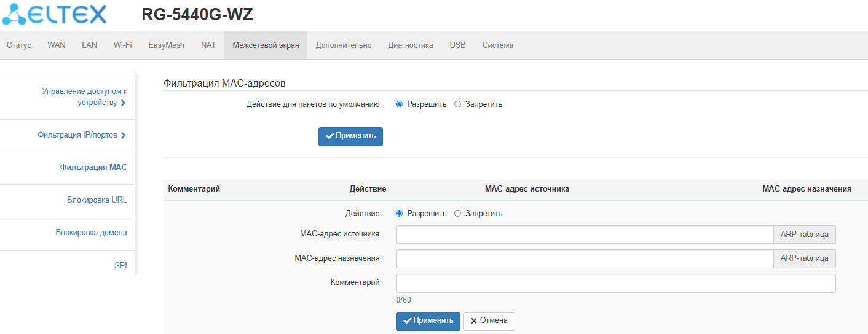This screenshot has width=868, height=334.
Task: Choose Разрешить for the rule action
Action: click(x=399, y=214)
